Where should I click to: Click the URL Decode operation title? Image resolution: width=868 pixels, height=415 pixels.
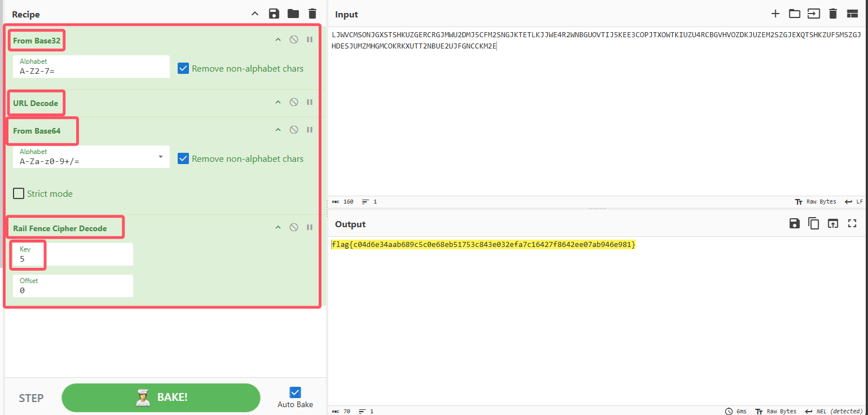coord(36,103)
